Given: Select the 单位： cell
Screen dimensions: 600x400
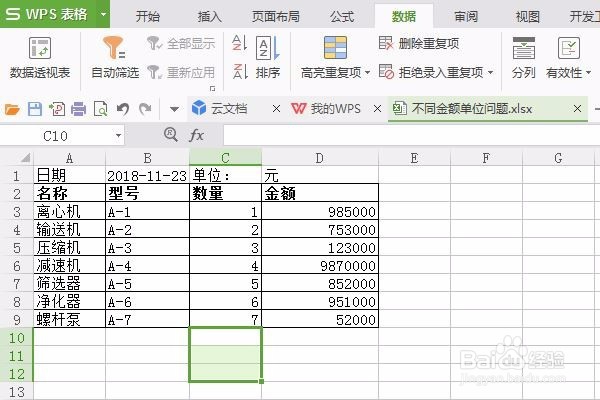Looking at the screenshot, I should (x=225, y=175).
